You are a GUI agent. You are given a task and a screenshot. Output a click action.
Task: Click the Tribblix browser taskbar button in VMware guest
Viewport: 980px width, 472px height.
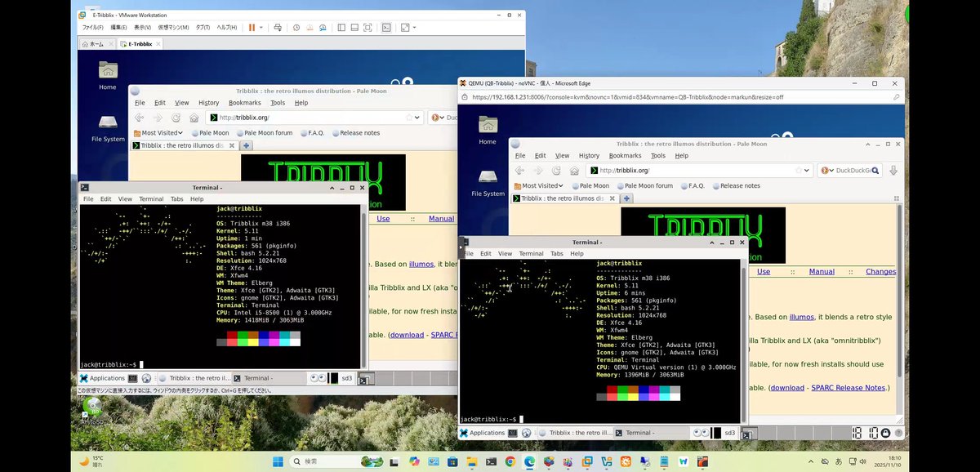click(x=193, y=378)
